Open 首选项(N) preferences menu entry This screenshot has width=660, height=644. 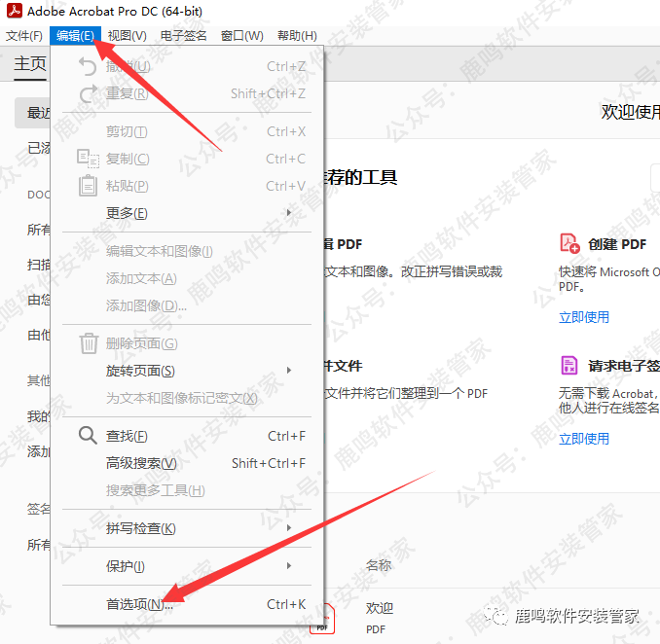(139, 604)
